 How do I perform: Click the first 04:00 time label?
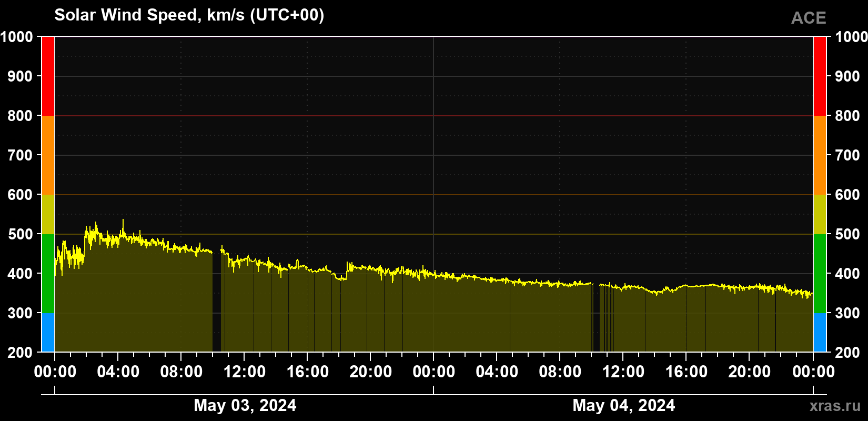coord(118,372)
